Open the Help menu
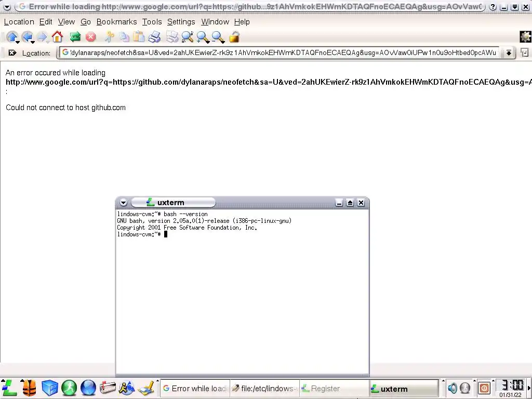The height and width of the screenshot is (399, 532). 242,22
